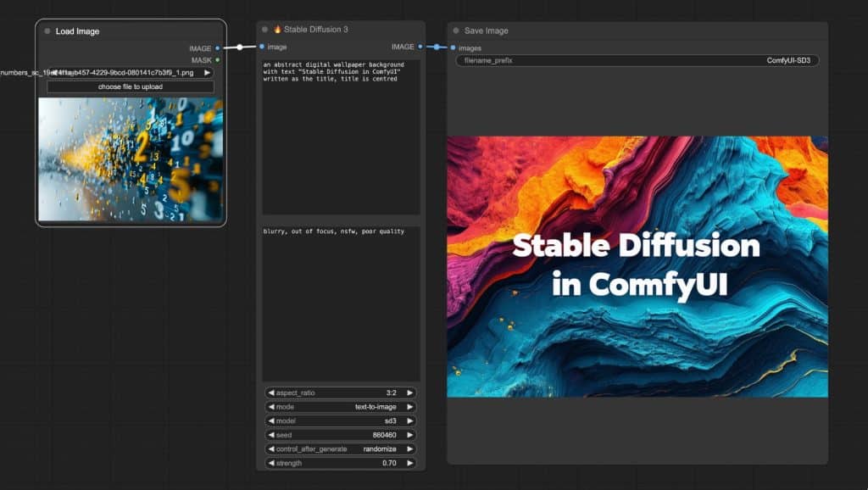Click the IMAGE output port on Load Image
Image resolution: width=868 pixels, height=490 pixels.
pos(218,48)
